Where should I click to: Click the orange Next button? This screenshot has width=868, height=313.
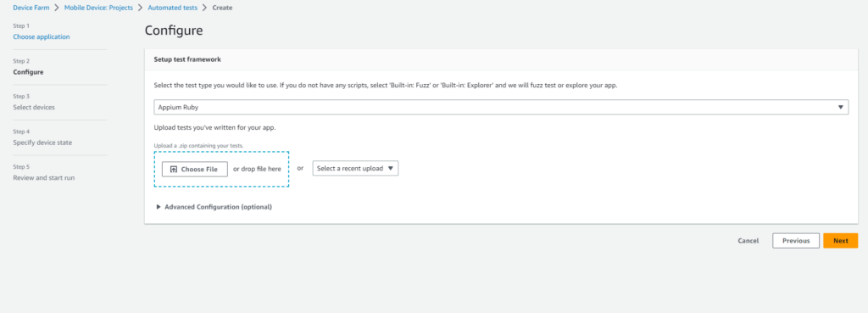(840, 240)
